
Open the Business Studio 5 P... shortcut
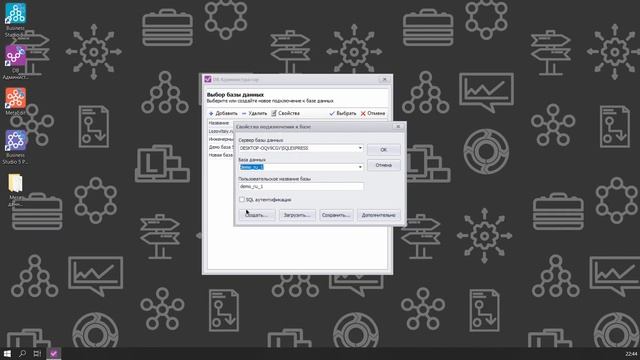point(16,147)
